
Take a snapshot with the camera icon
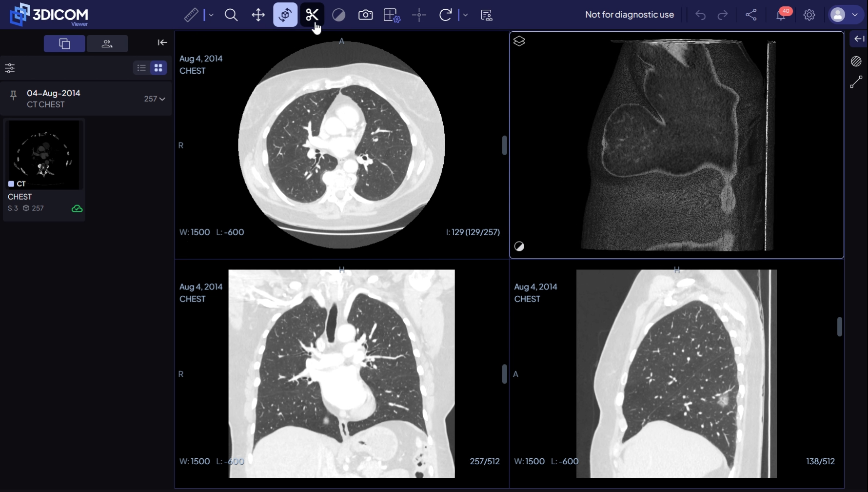pyautogui.click(x=365, y=15)
